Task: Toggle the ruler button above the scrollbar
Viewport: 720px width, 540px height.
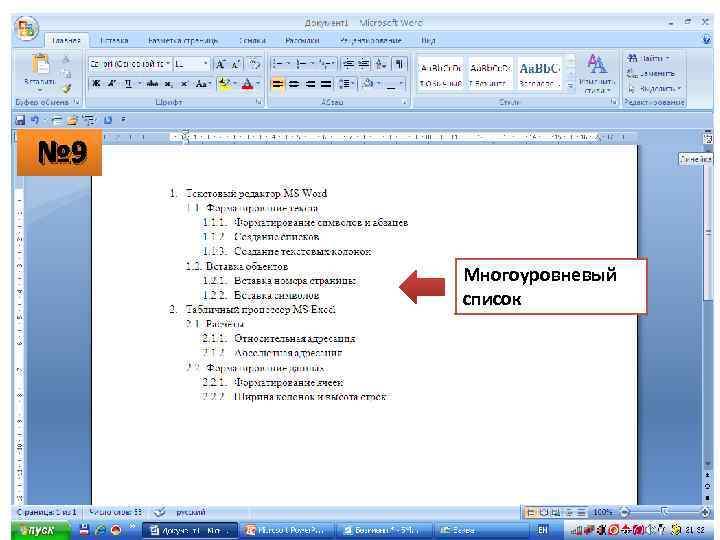Action: coord(707,138)
